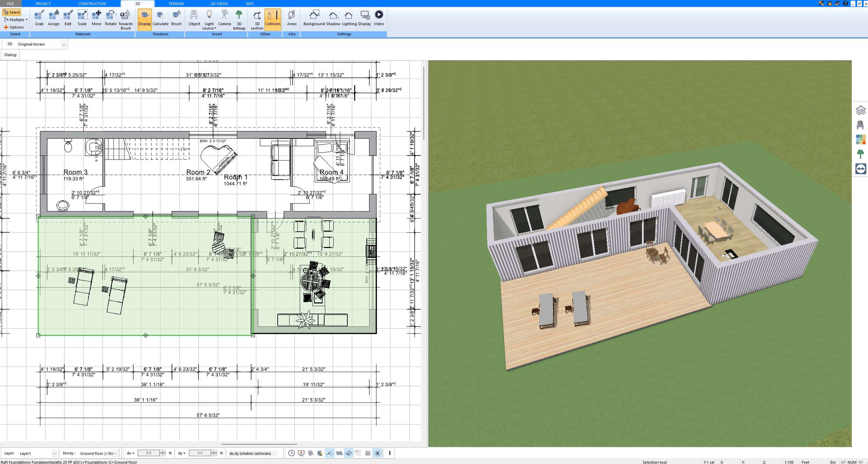This screenshot has height=464, width=868.
Task: Open the furniture catalog chair icon
Action: [x=860, y=125]
